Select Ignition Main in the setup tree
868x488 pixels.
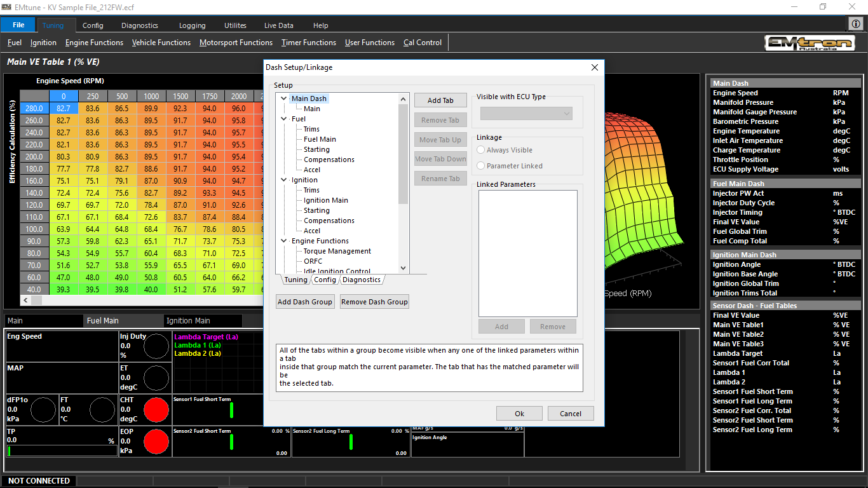click(x=325, y=200)
